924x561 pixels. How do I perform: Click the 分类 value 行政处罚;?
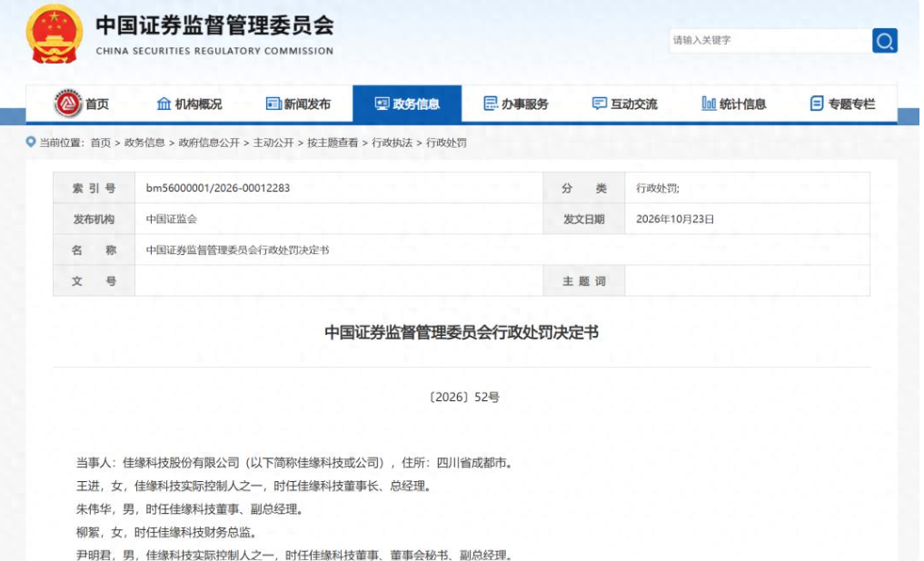pyautogui.click(x=658, y=189)
